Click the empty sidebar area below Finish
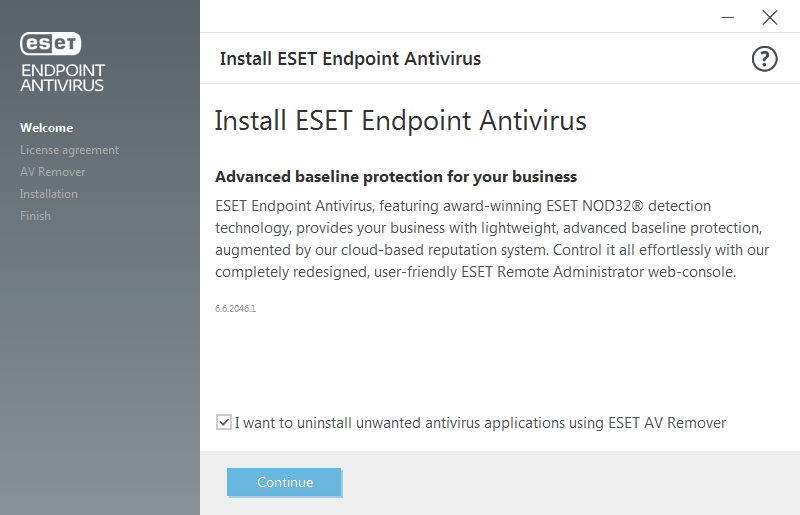 (100, 370)
